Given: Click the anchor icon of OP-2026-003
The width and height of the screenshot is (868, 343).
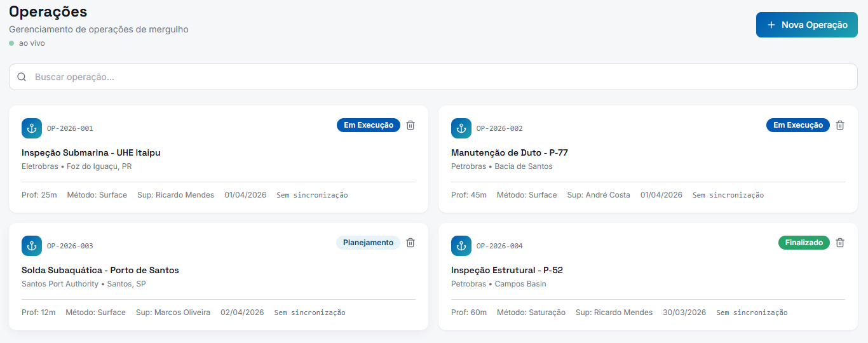Looking at the screenshot, I should 32,246.
